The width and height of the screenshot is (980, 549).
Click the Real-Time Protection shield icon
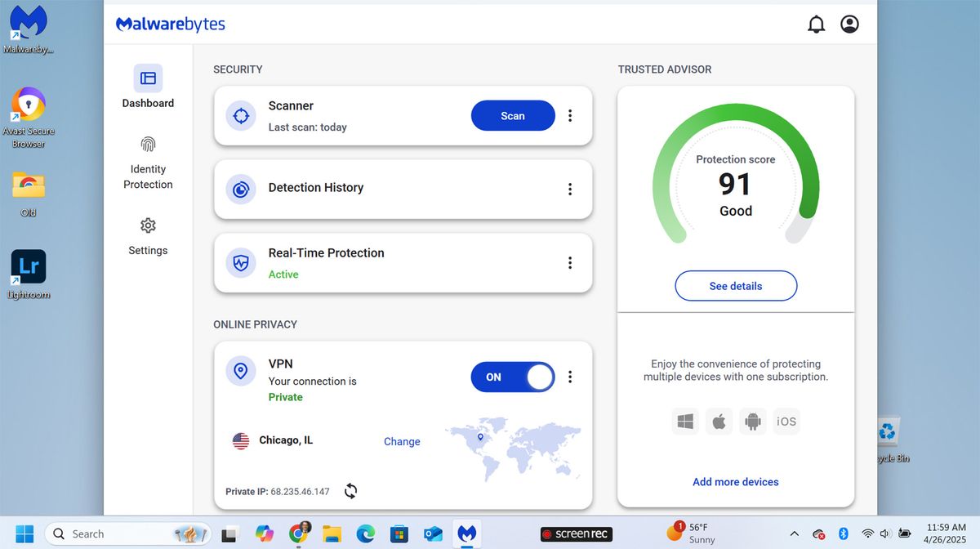pos(240,263)
